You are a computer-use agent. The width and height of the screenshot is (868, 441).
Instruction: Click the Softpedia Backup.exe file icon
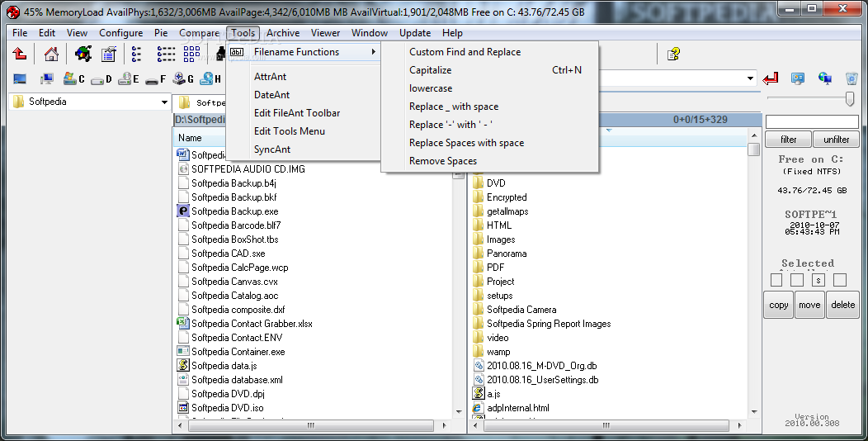tap(182, 211)
